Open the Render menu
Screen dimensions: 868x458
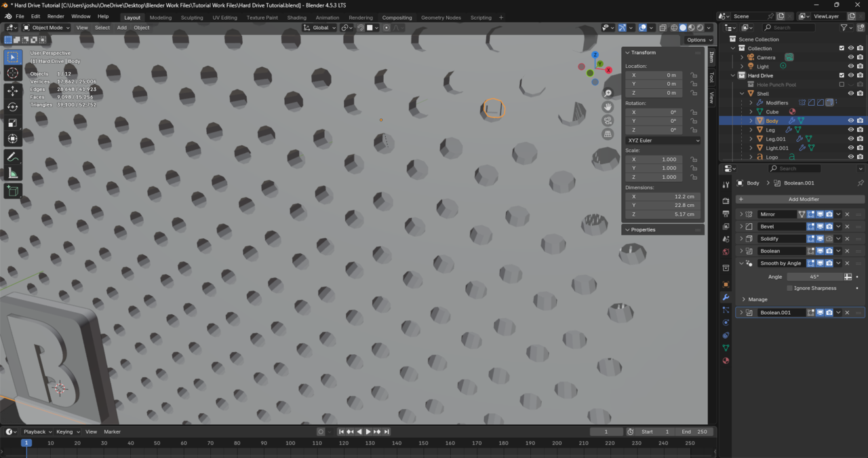point(56,16)
